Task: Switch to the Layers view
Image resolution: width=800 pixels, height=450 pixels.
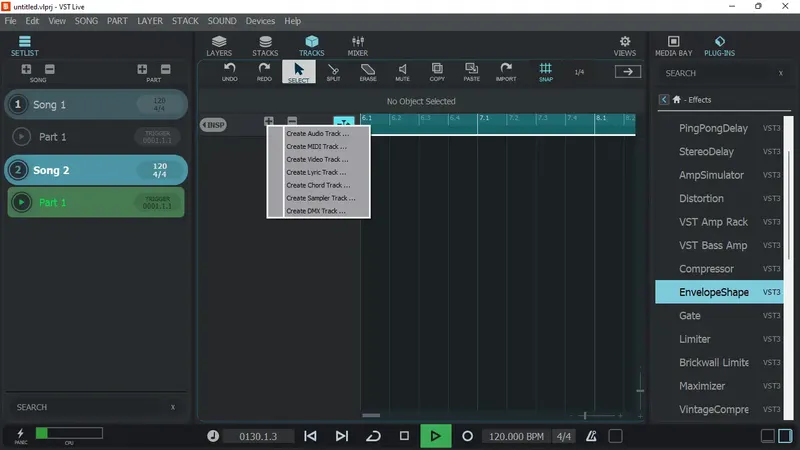Action: 219,46
